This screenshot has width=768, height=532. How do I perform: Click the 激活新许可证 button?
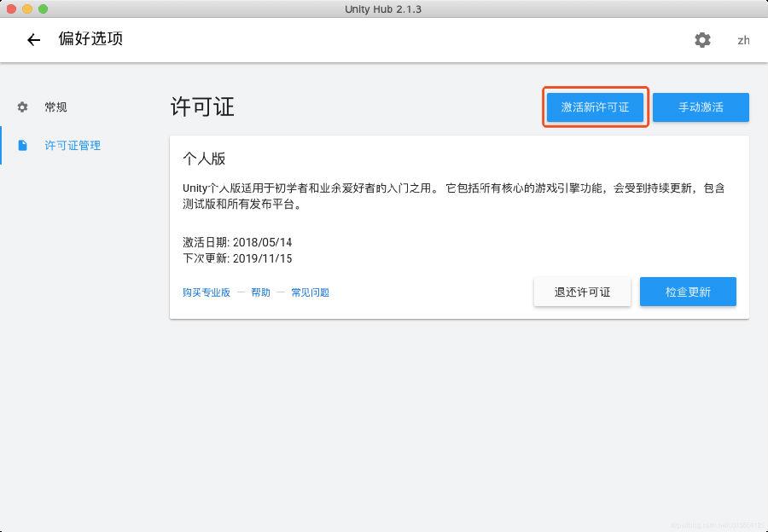[x=595, y=107]
